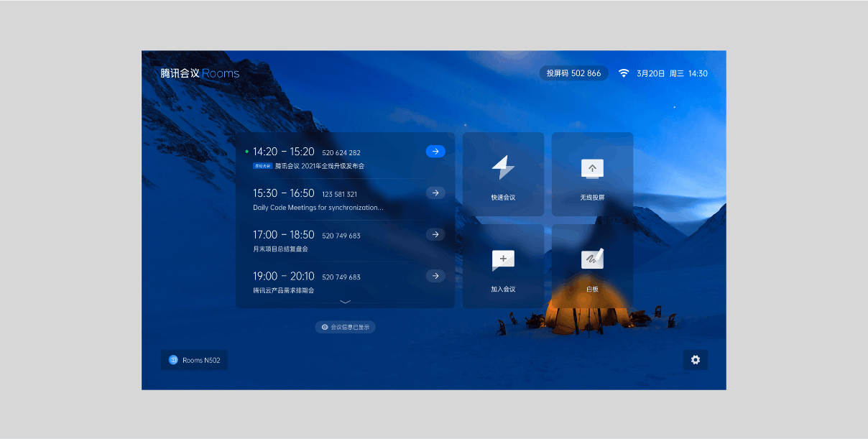Viewport: 868px width, 439px height.
Task: Click the Wi-Fi status icon
Action: [x=624, y=73]
